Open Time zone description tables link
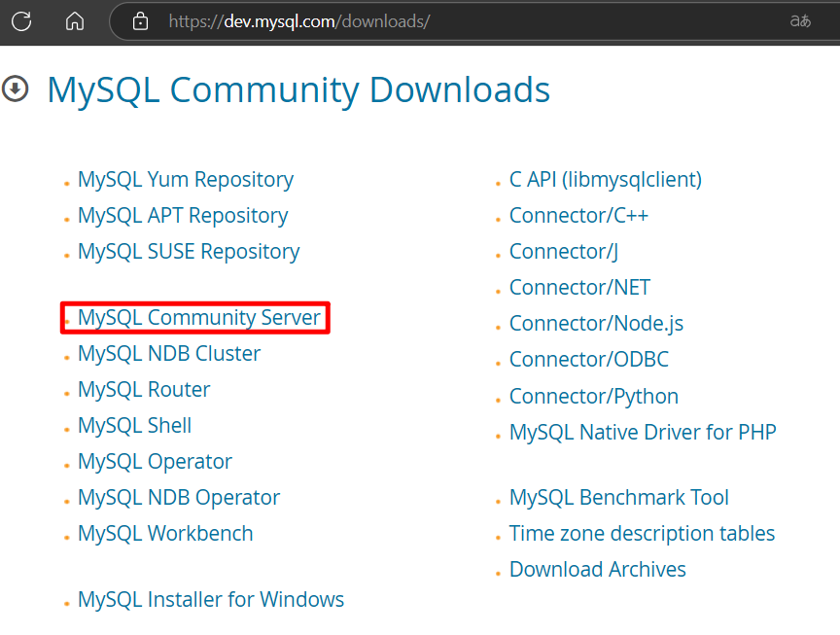The width and height of the screenshot is (840, 635). (x=642, y=533)
